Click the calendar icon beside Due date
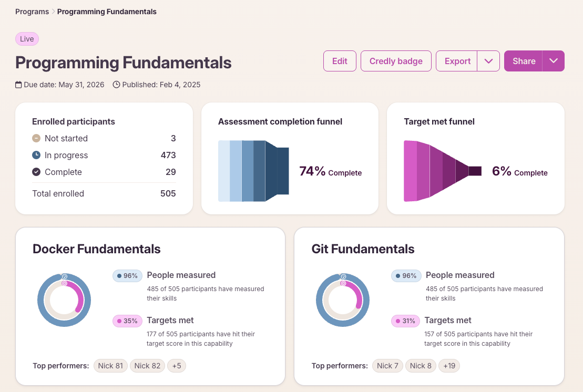This screenshot has height=392, width=583. (x=18, y=85)
